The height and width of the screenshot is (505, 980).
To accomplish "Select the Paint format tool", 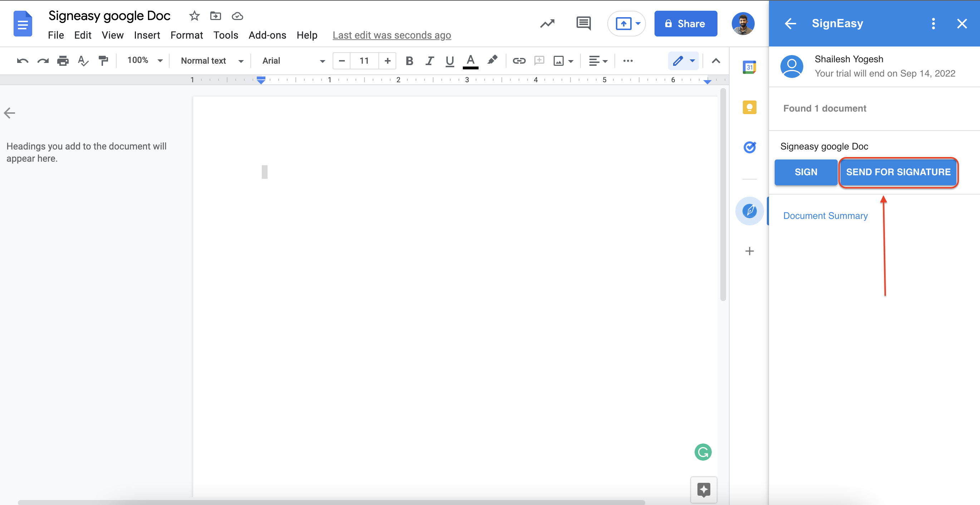I will click(103, 61).
